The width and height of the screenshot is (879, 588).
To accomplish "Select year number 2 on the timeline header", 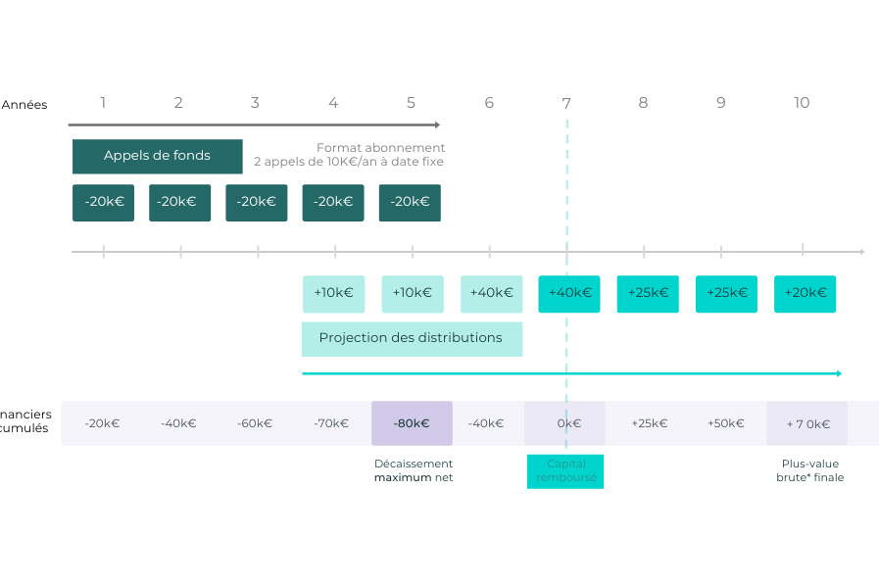I will point(178,103).
